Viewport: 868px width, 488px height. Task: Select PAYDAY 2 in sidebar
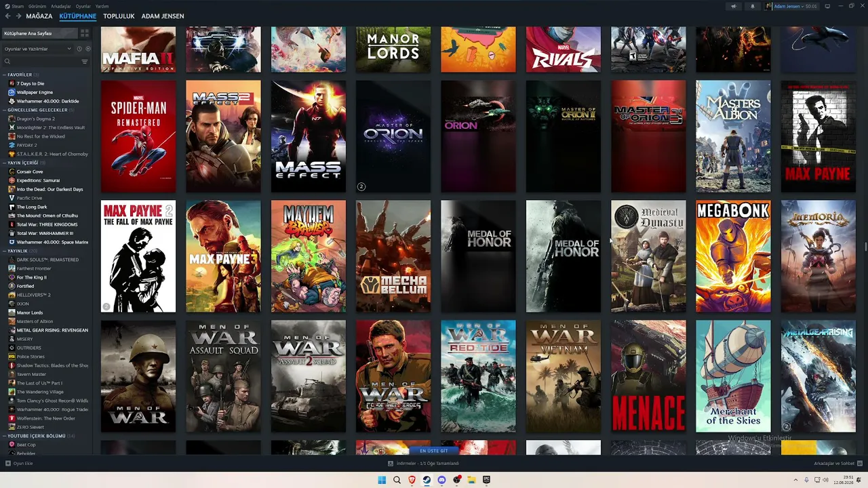coord(27,145)
